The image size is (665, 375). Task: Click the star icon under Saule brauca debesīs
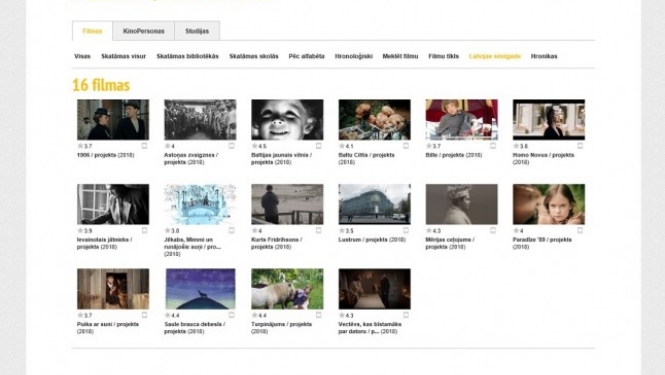pyautogui.click(x=168, y=315)
